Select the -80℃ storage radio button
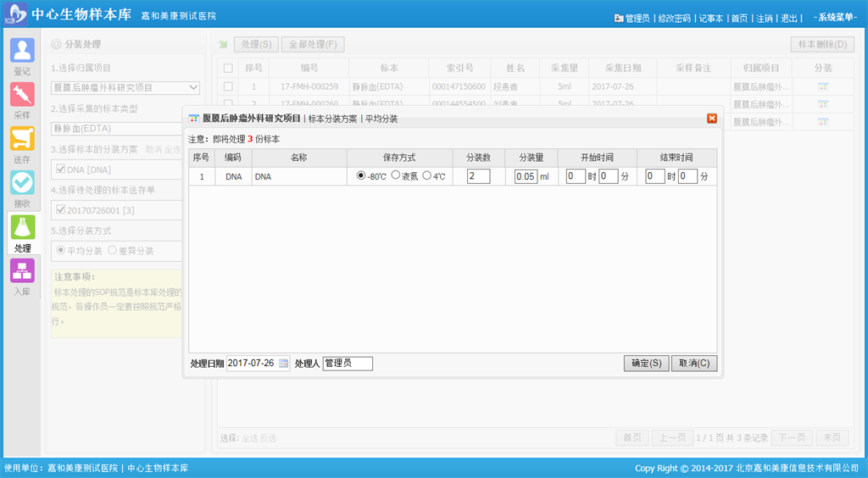 (x=361, y=176)
